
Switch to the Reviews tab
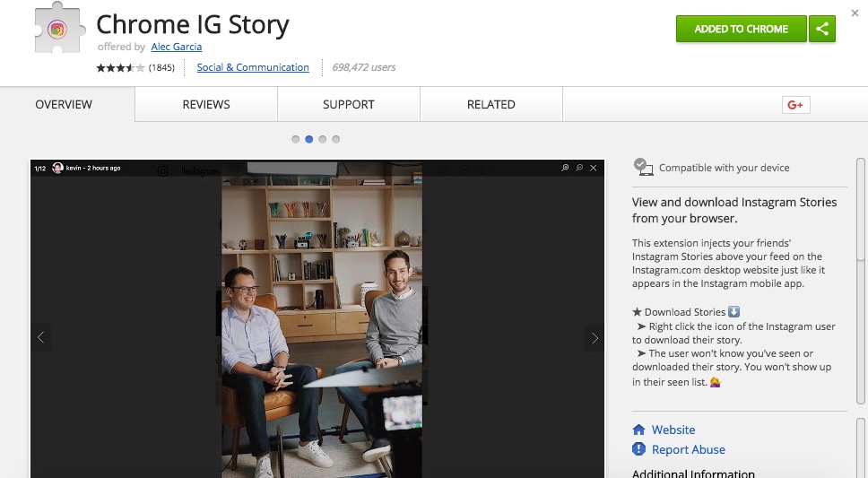(206, 104)
